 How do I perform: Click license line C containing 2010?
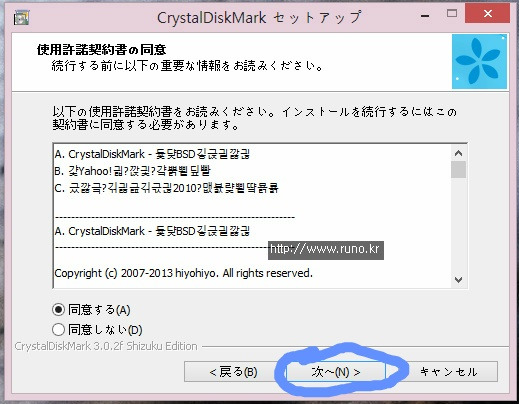(166, 188)
